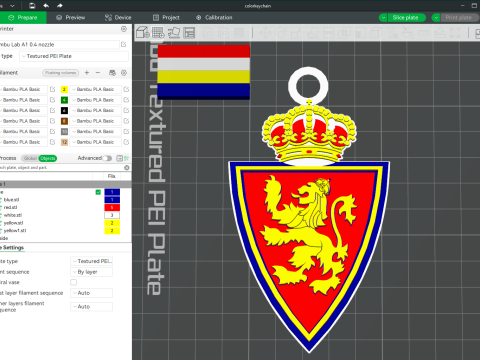
Task: Redo the last action
Action: click(60, 6)
